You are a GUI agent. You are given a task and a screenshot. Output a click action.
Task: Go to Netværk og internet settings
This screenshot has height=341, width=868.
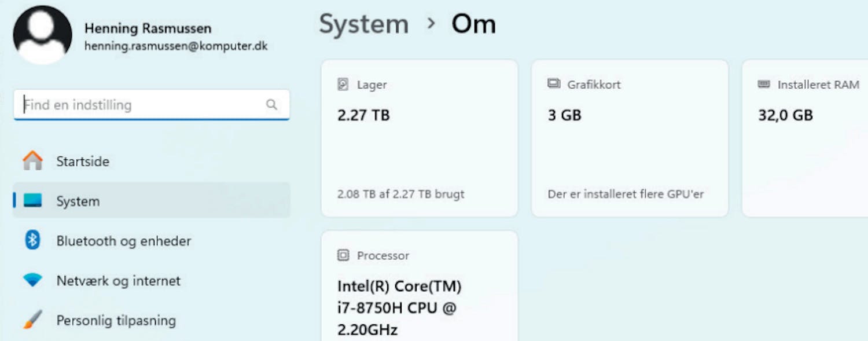point(118,281)
